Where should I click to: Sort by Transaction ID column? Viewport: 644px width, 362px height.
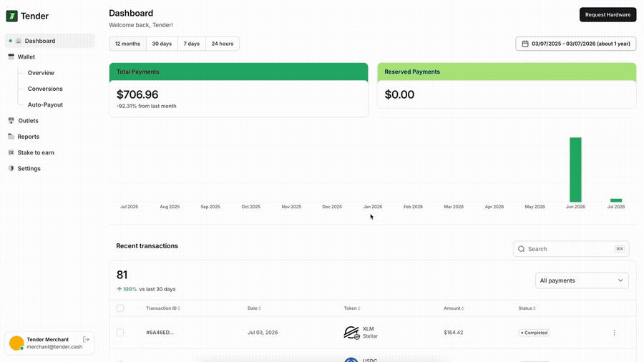click(x=163, y=308)
